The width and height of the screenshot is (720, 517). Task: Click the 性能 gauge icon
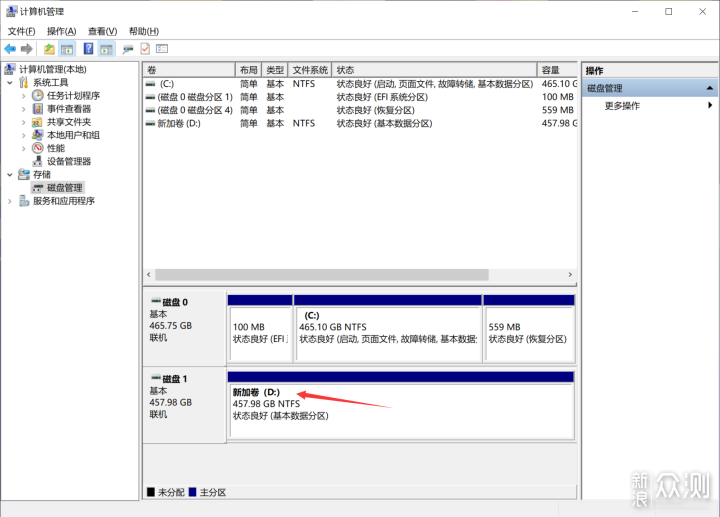pyautogui.click(x=38, y=148)
